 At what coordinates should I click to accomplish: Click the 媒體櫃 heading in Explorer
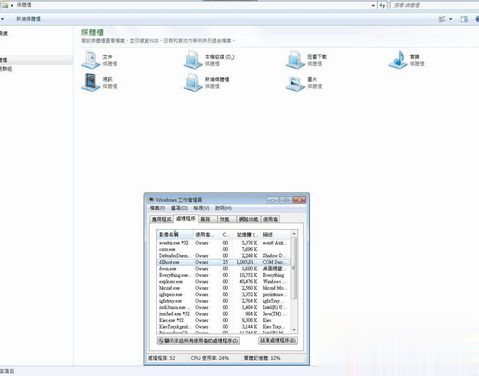pyautogui.click(x=92, y=32)
